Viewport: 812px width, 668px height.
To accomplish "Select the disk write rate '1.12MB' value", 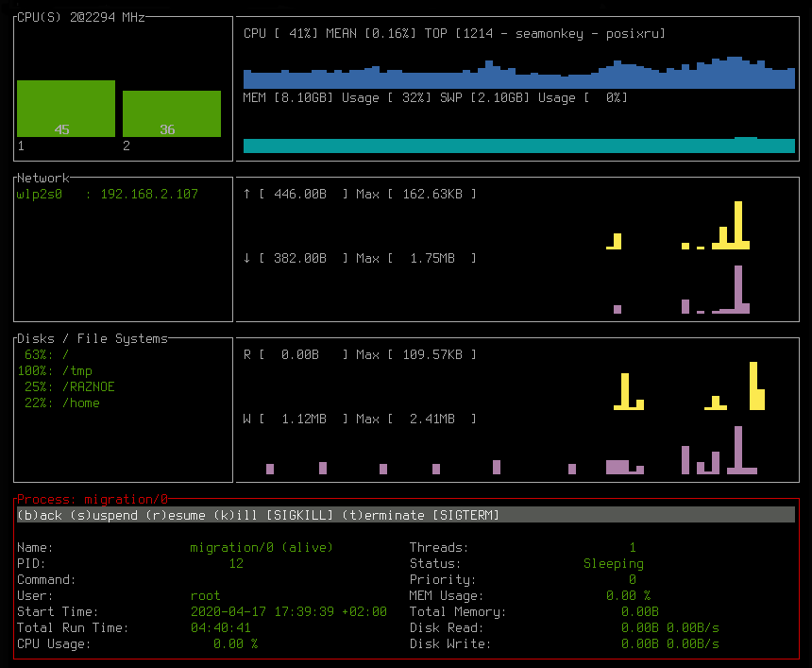I will click(x=304, y=420).
